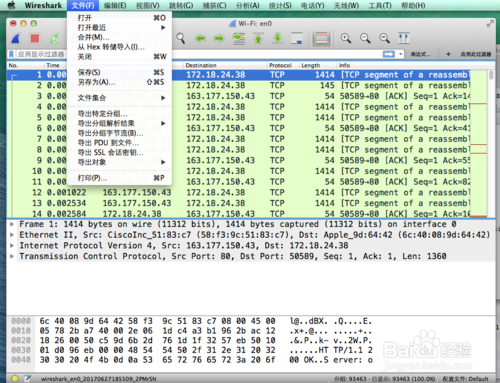Toggle packet list colorization
The height and width of the screenshot is (383, 500).
321,39
